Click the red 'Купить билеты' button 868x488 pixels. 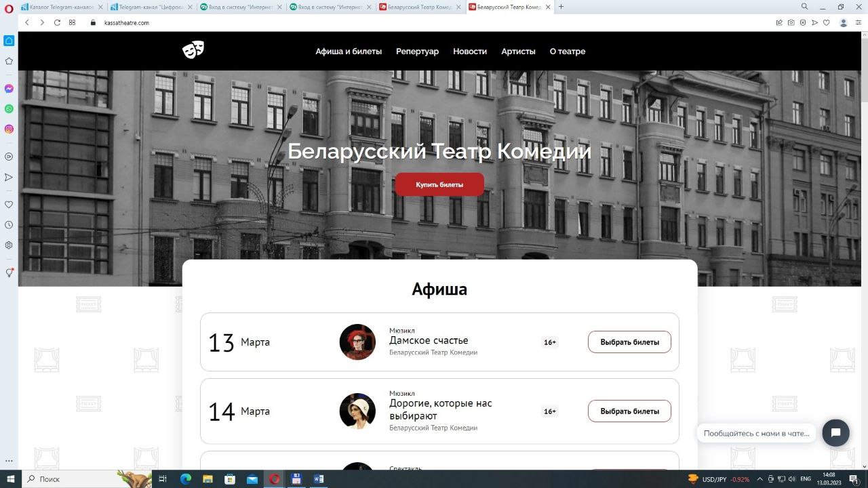(x=439, y=184)
